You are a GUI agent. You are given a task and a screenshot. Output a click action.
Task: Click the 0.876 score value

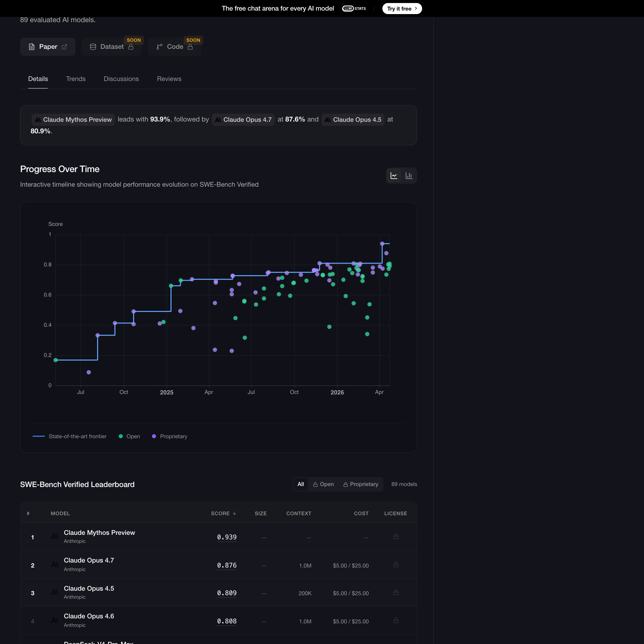(x=227, y=565)
